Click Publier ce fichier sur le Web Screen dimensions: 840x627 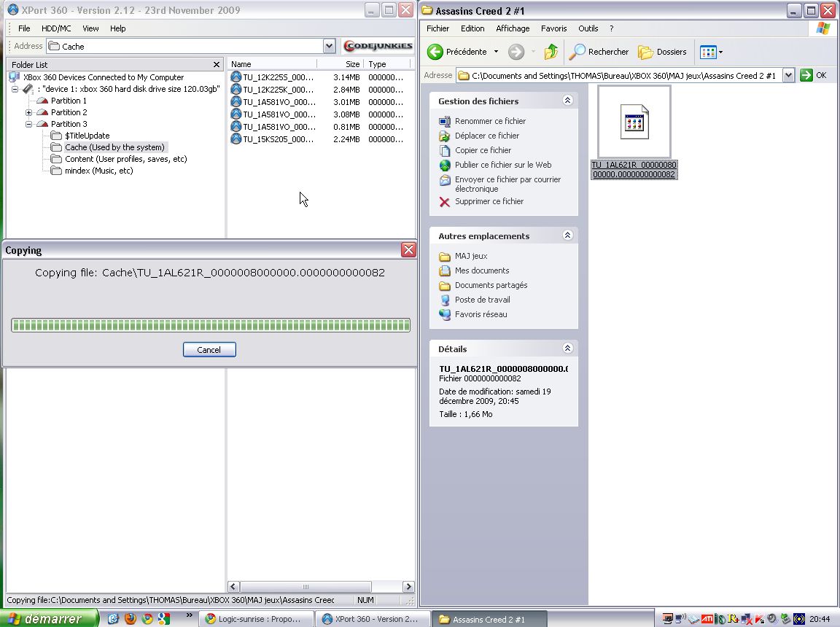[503, 165]
